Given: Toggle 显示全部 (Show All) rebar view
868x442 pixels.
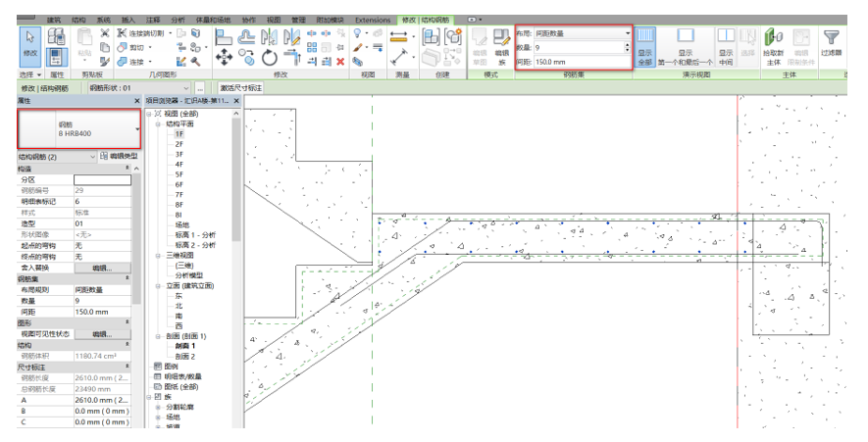Looking at the screenshot, I should 645,44.
